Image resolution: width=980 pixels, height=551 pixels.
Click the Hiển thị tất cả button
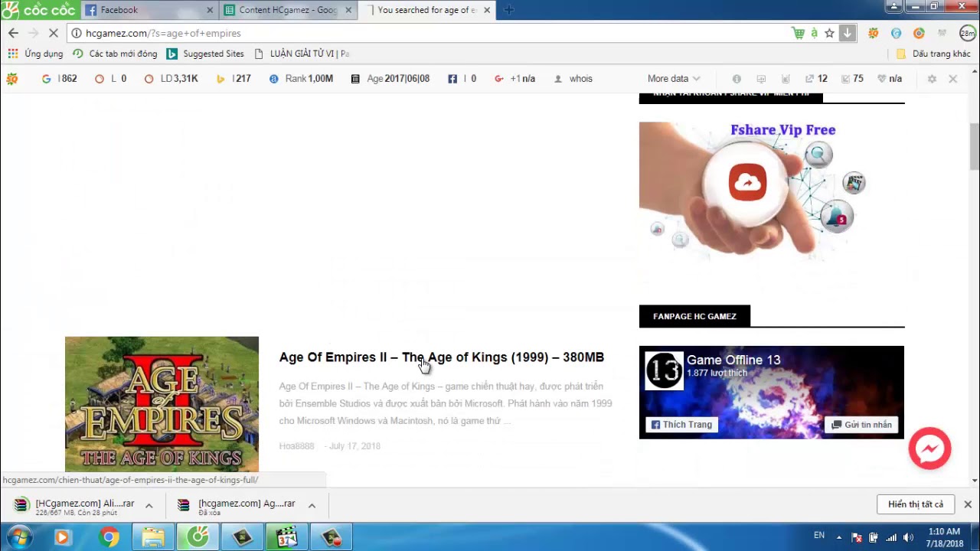[x=916, y=504]
